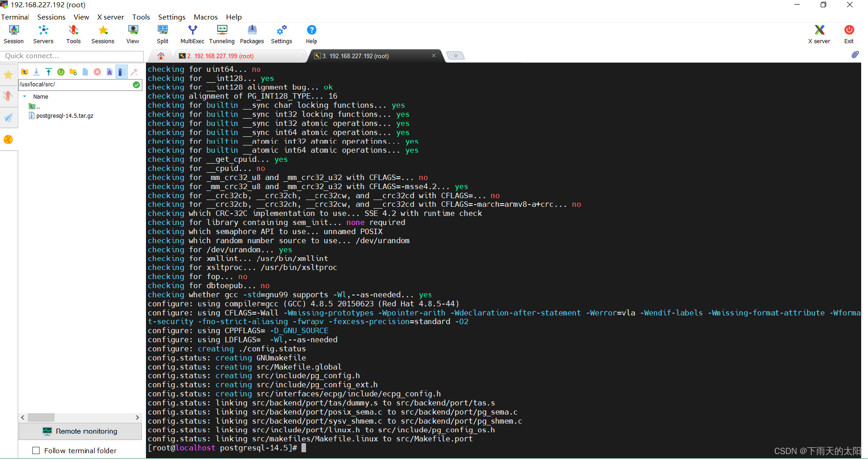Open the Macros menu
Viewport: 868px width, 460px height.
coord(206,17)
